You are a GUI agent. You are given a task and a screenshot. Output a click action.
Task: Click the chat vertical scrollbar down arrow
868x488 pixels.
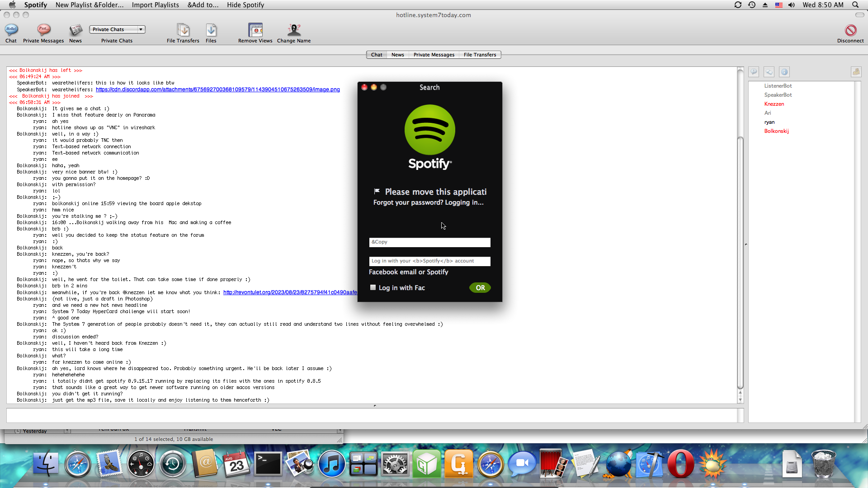pyautogui.click(x=740, y=400)
